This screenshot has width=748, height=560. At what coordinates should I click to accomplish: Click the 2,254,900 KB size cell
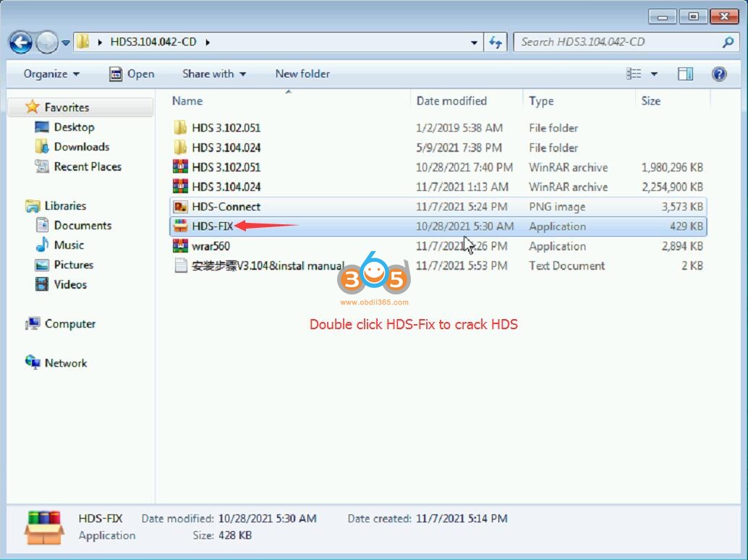[x=672, y=187]
